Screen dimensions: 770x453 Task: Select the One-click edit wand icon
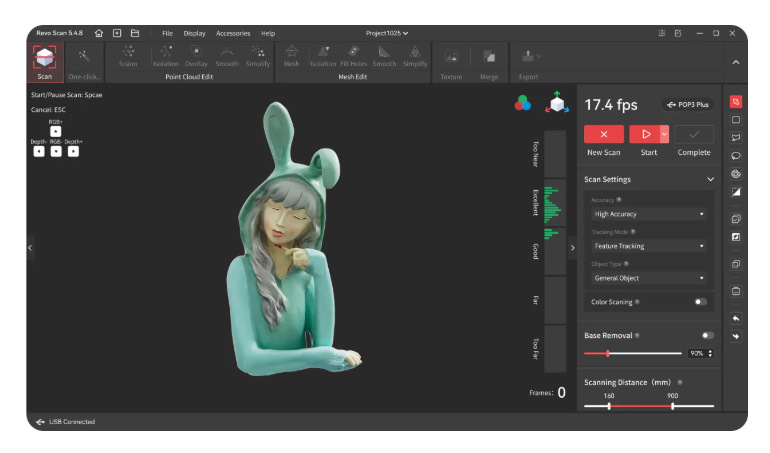[x=85, y=58]
